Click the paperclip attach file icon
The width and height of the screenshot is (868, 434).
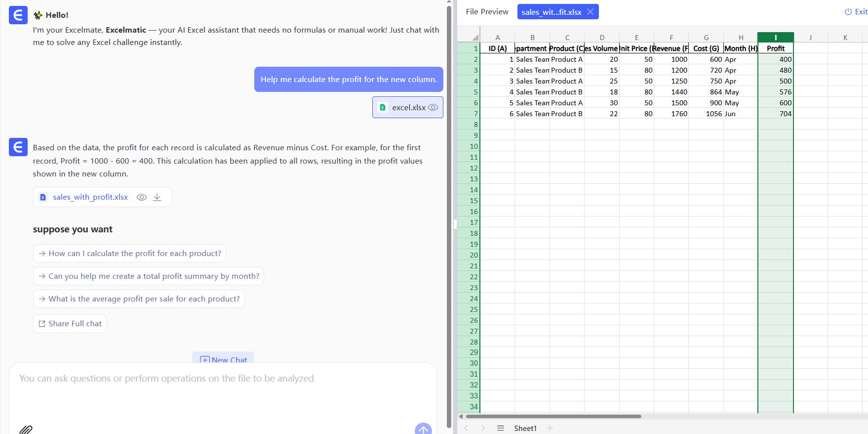26,429
